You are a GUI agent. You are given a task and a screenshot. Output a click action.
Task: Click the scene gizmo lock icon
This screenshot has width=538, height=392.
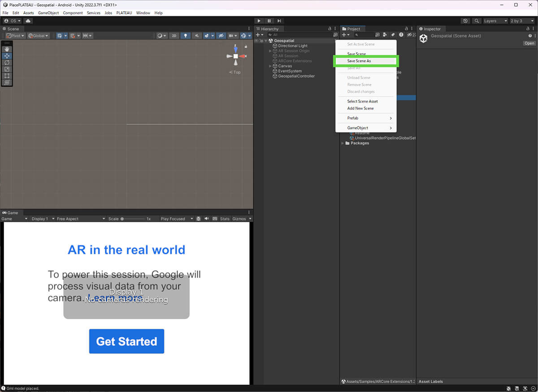246,46
